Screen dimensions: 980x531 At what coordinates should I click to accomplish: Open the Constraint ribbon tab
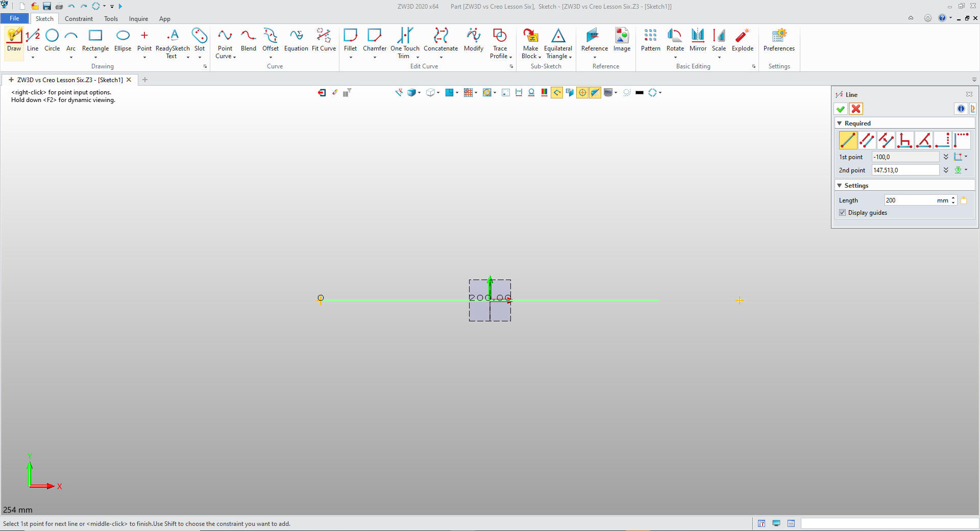(x=79, y=19)
